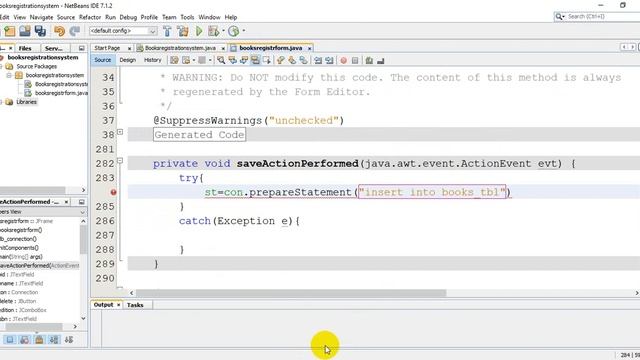This screenshot has height=360, width=640.
Task: Minimize the Projects panel window group
Action: point(82,48)
